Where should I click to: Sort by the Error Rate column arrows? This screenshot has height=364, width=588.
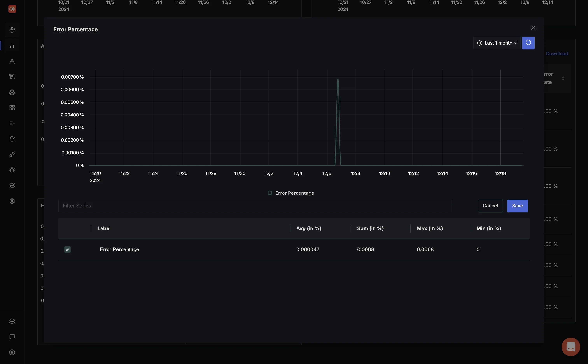563,78
